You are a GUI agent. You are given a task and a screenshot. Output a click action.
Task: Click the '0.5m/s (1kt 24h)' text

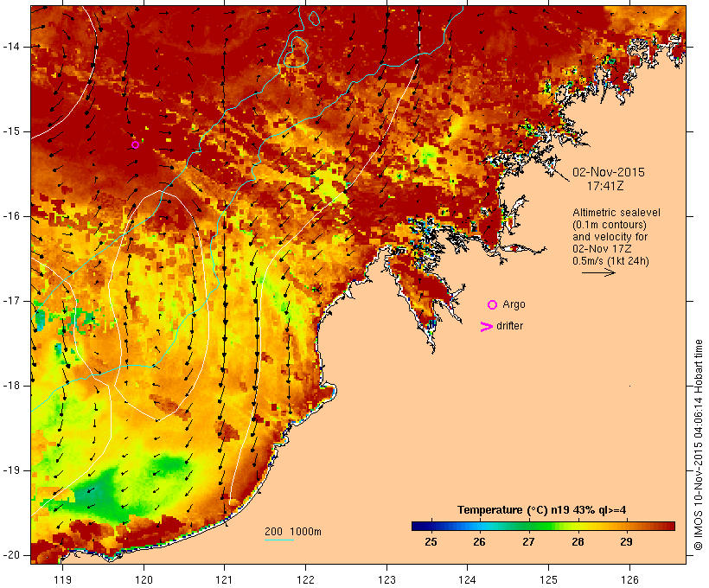[610, 261]
